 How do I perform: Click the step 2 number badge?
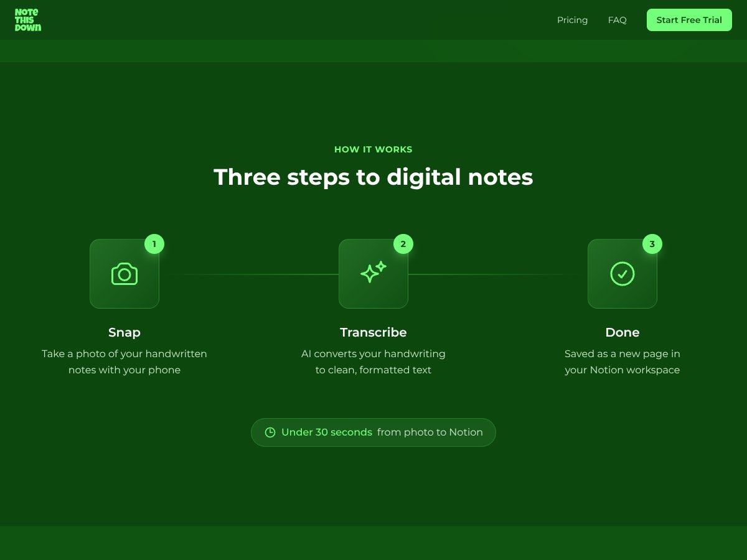coord(403,244)
